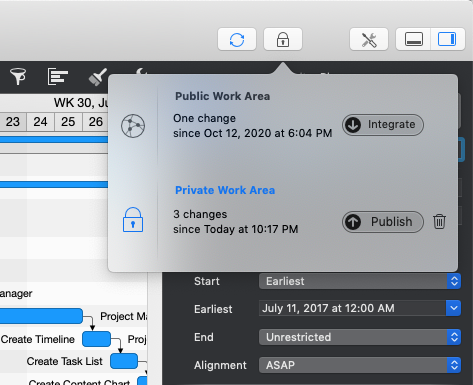The image size is (473, 385).
Task: Click the Publish button
Action: 383,222
